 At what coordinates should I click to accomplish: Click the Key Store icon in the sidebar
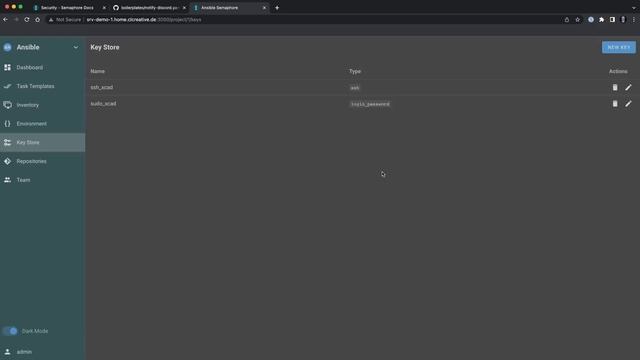pos(7,142)
